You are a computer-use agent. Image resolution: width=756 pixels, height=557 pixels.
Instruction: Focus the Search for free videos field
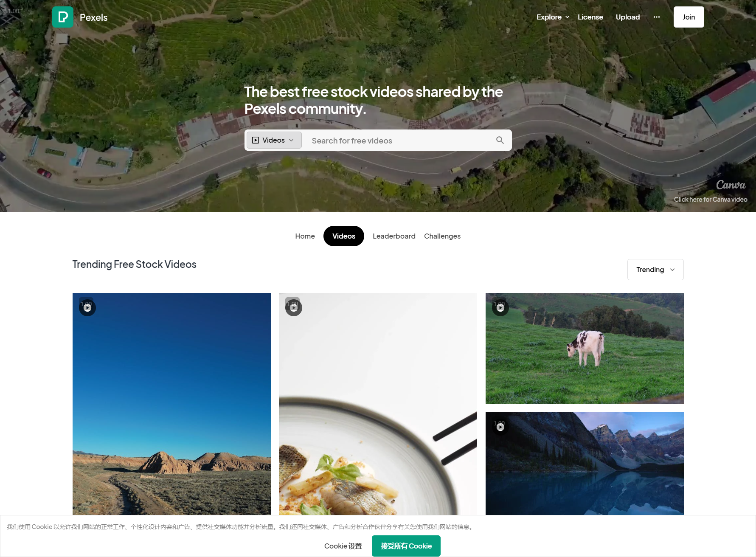click(x=399, y=141)
